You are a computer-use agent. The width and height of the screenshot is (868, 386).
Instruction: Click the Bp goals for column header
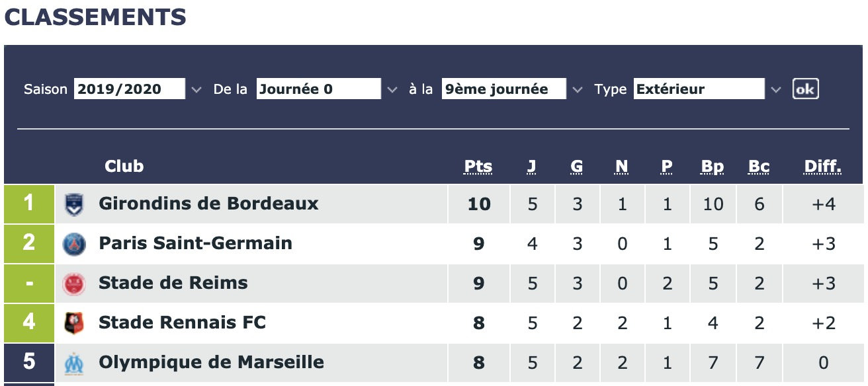[x=713, y=167]
